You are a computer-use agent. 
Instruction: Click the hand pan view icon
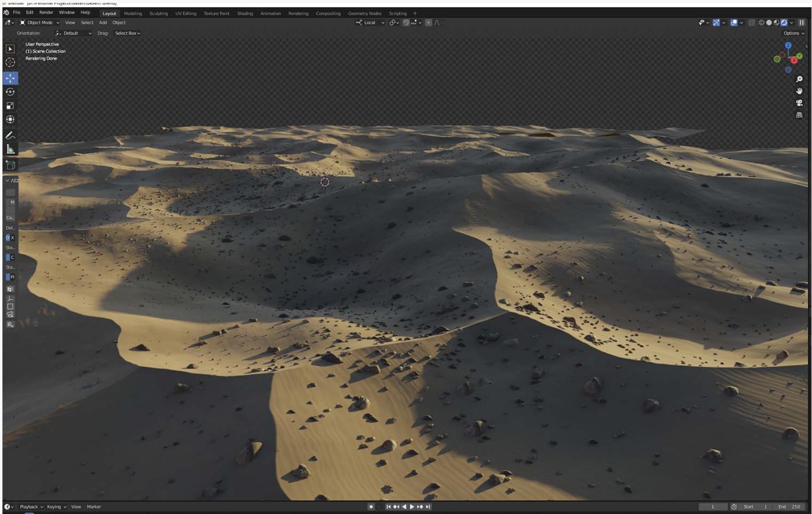coord(799,91)
